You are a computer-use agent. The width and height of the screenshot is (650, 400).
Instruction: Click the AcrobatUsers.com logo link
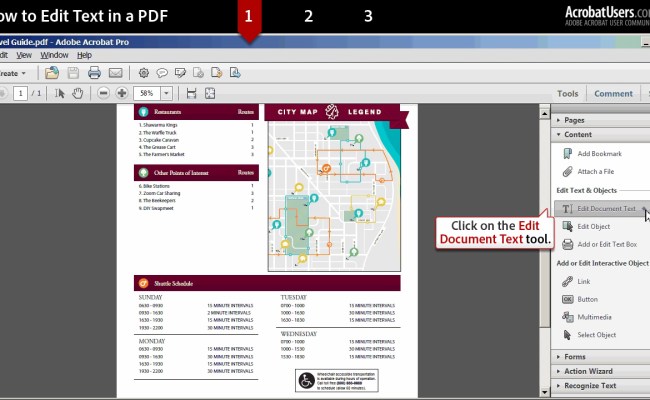pyautogui.click(x=607, y=16)
